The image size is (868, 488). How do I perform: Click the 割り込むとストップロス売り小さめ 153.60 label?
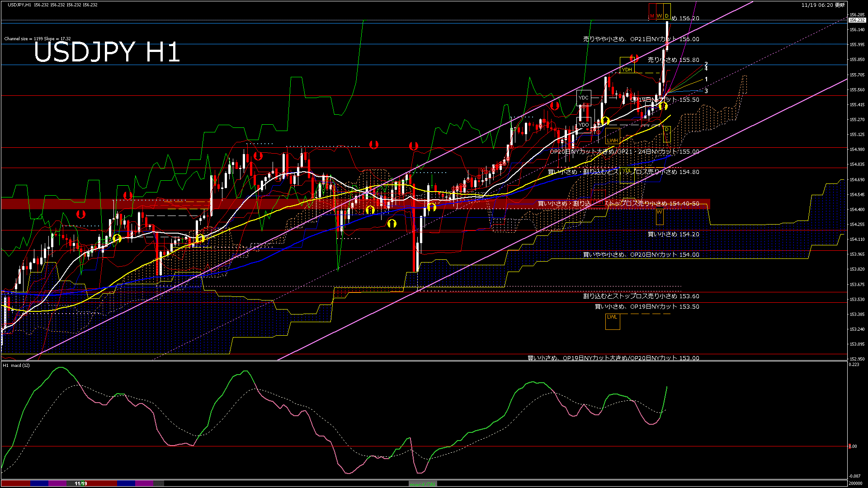pos(641,296)
